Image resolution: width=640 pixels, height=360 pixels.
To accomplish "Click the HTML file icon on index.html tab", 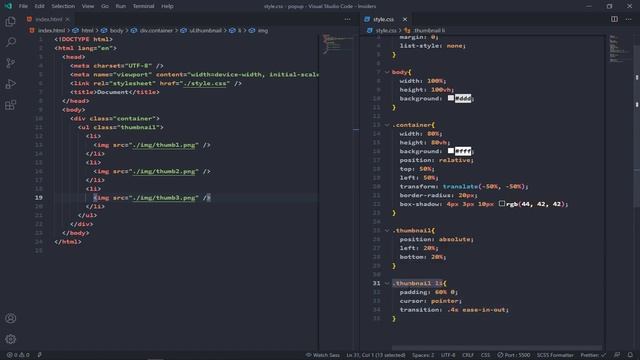I will (x=29, y=19).
